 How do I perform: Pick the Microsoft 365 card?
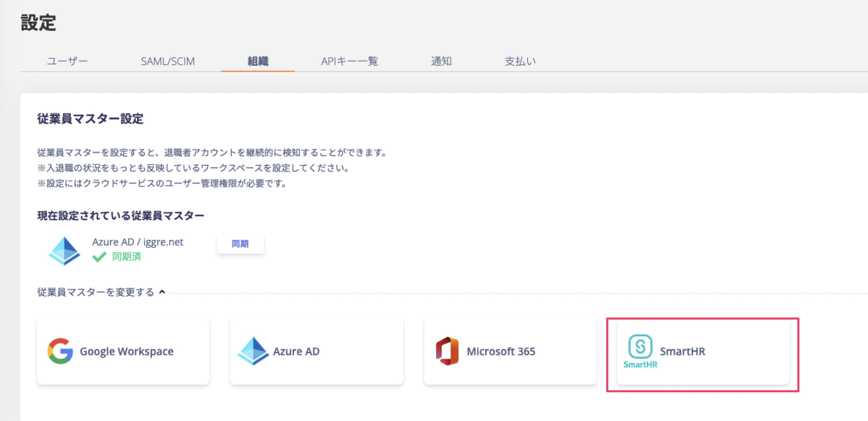tap(510, 351)
